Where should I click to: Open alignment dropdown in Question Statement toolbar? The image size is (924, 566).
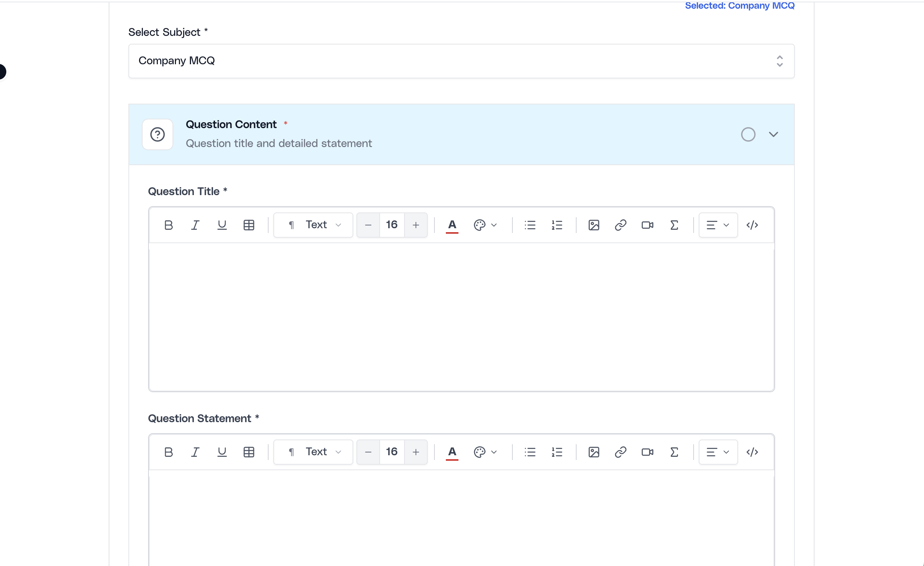tap(718, 452)
